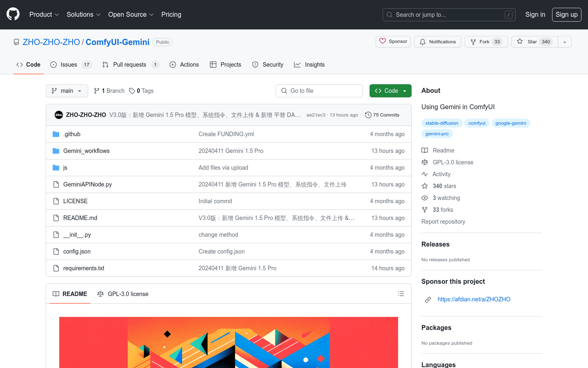Star the repository
This screenshot has height=368, width=588.
click(x=535, y=42)
